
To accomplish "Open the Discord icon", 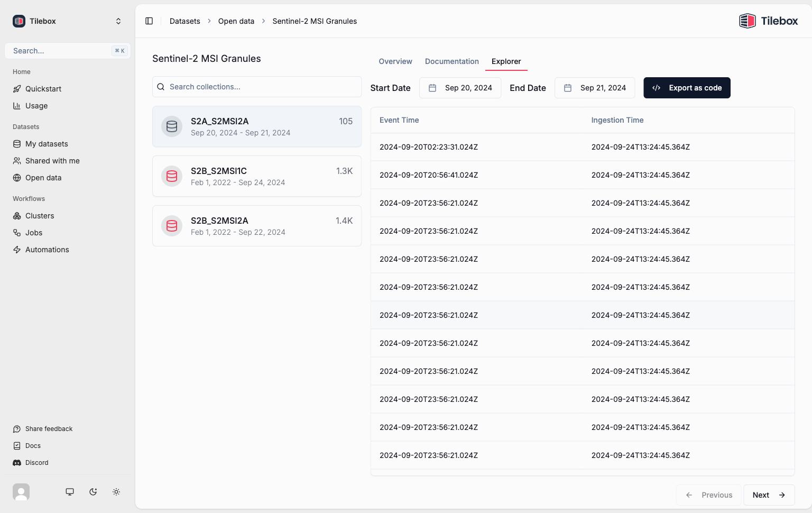I will [17, 463].
